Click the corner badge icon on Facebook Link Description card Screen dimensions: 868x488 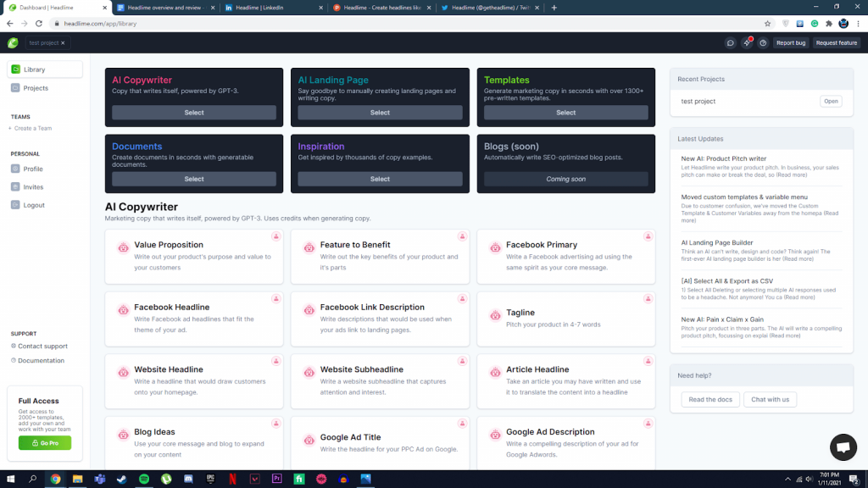462,299
